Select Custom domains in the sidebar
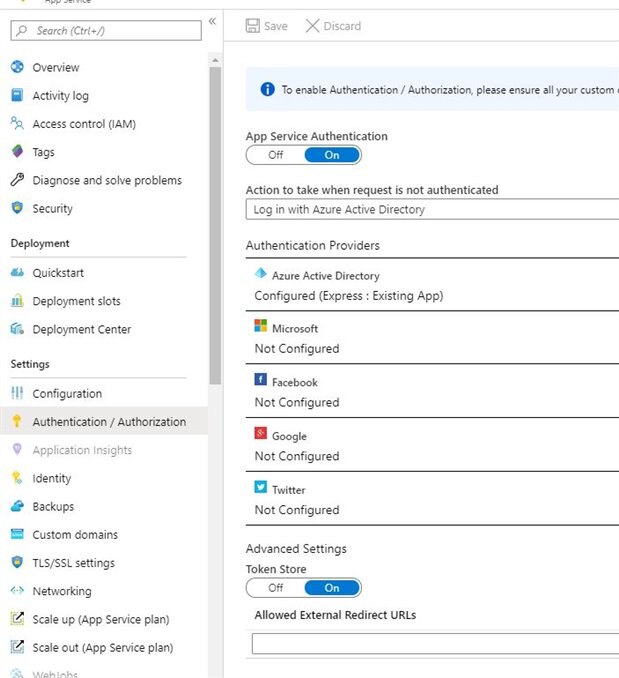The height and width of the screenshot is (678, 619). tap(75, 535)
